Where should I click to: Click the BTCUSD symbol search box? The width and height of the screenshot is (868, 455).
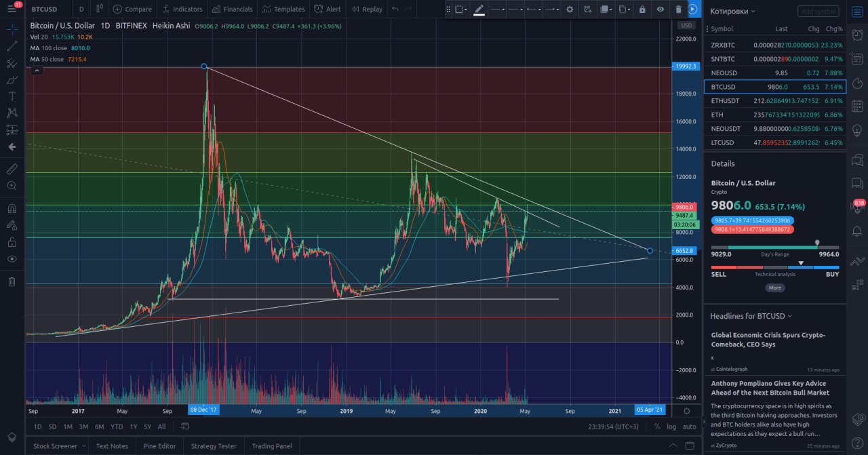[48, 9]
